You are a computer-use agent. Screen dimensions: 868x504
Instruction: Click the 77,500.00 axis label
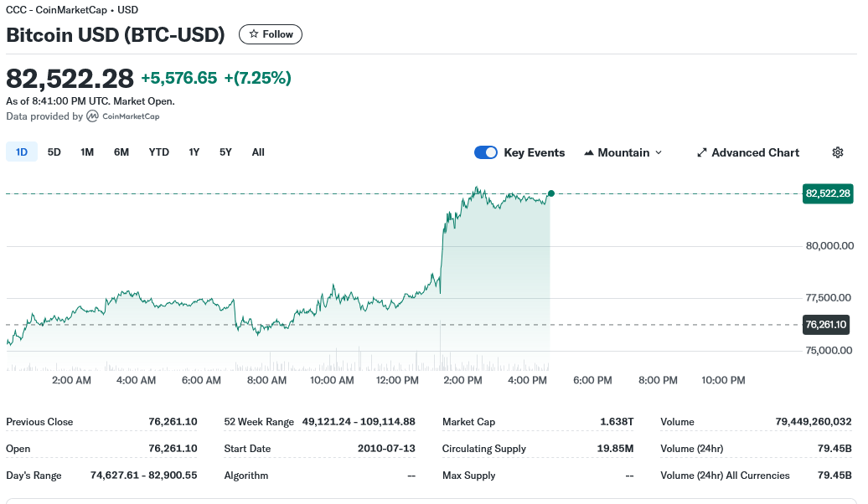(x=828, y=298)
